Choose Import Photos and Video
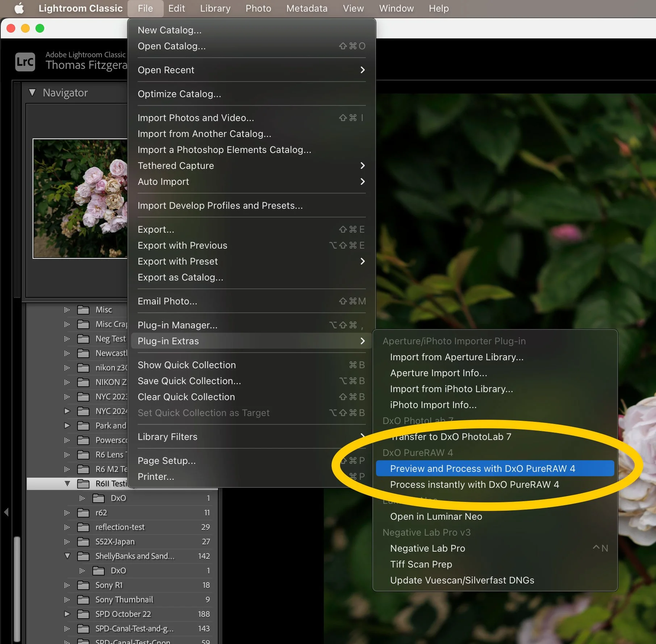This screenshot has width=656, height=644. [251, 118]
